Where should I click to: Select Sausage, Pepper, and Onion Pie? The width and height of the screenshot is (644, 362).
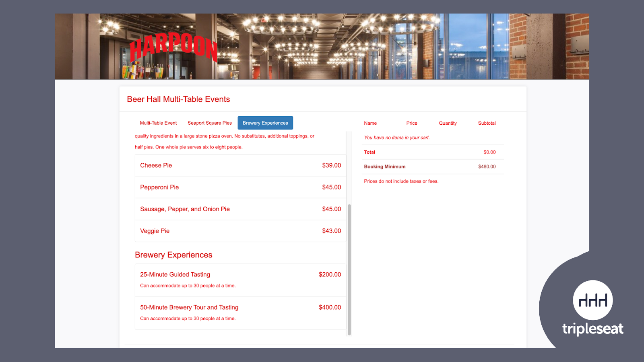(240, 209)
